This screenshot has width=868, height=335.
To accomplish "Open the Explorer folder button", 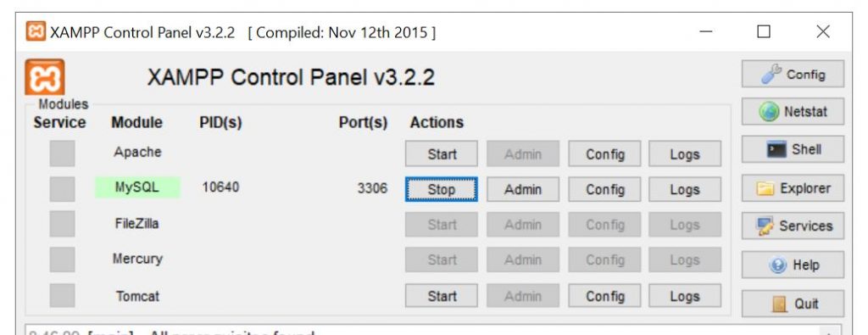I will point(793,188).
